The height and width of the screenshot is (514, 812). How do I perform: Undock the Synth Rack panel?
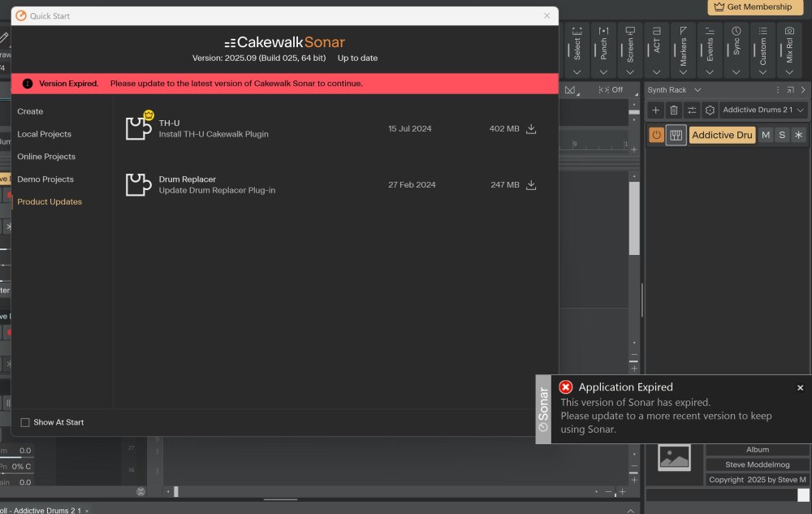790,90
